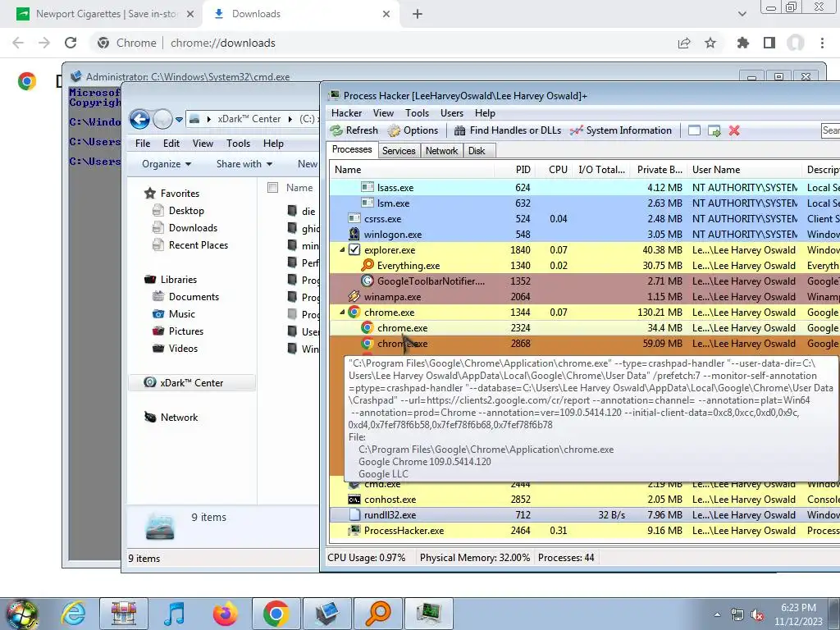Open Chrome three-dot menu
840x630 pixels.
coord(822,43)
